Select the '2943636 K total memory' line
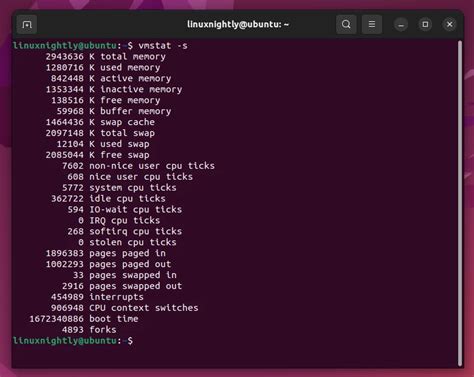Viewport: 474px width, 377px height. click(106, 57)
